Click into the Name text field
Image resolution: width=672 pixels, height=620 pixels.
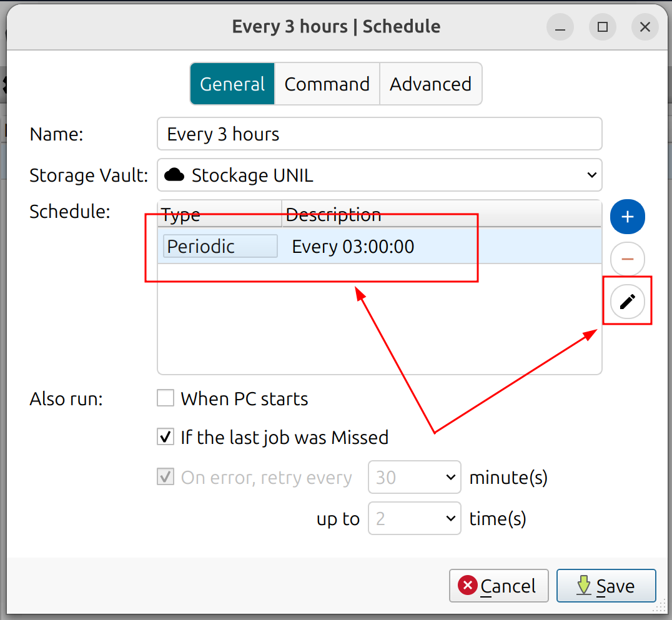380,134
